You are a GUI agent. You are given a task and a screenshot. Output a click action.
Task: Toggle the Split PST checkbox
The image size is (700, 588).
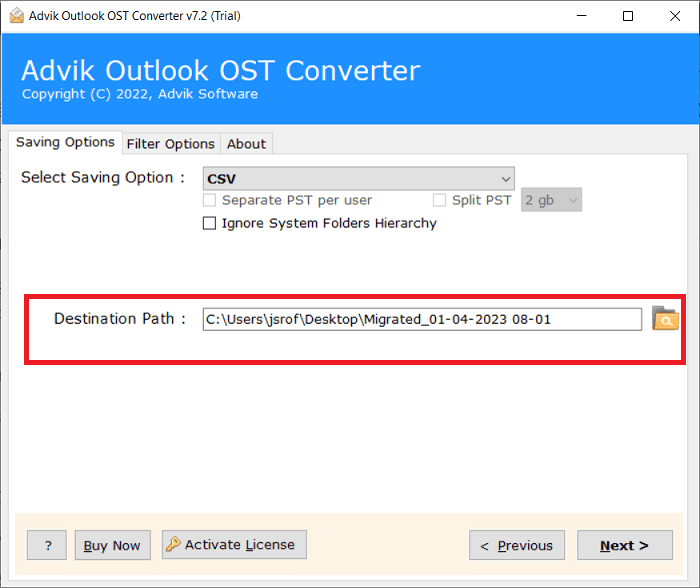tap(439, 200)
